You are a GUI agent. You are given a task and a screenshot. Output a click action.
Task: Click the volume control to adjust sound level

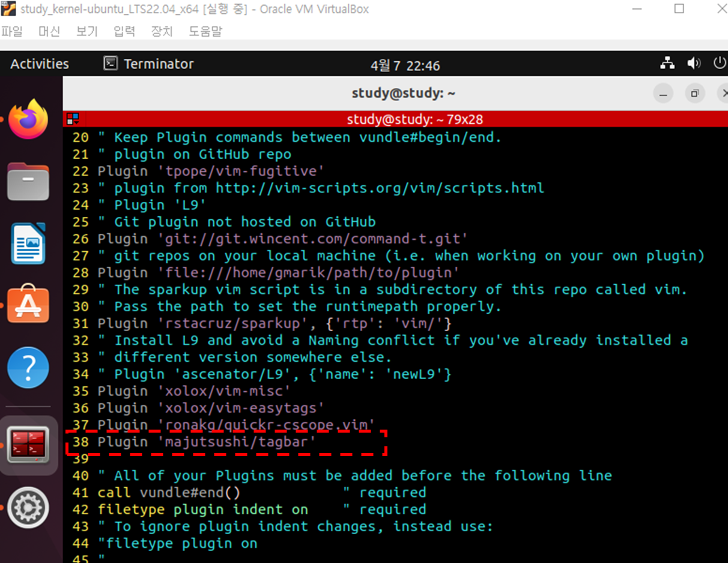[x=694, y=62]
